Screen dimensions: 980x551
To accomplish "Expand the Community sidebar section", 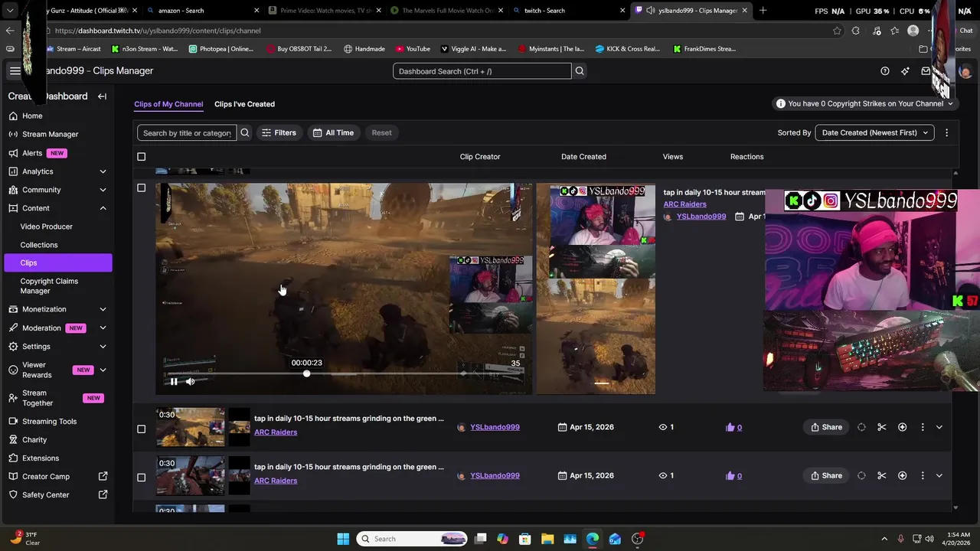I will pyautogui.click(x=103, y=190).
